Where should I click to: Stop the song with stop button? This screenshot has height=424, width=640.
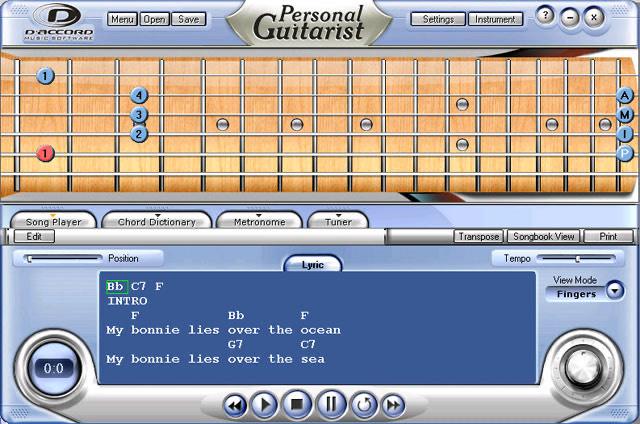tap(297, 404)
